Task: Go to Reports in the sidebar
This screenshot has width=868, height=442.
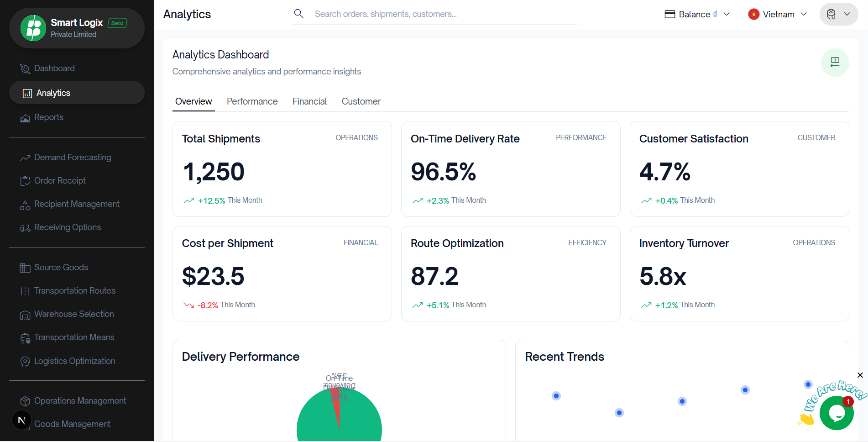Action: (48, 117)
